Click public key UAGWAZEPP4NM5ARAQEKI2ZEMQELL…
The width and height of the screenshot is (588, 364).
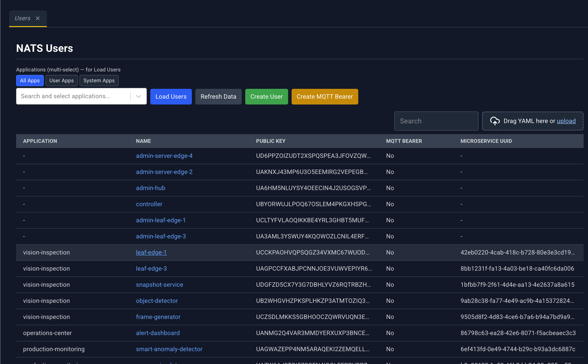313,349
